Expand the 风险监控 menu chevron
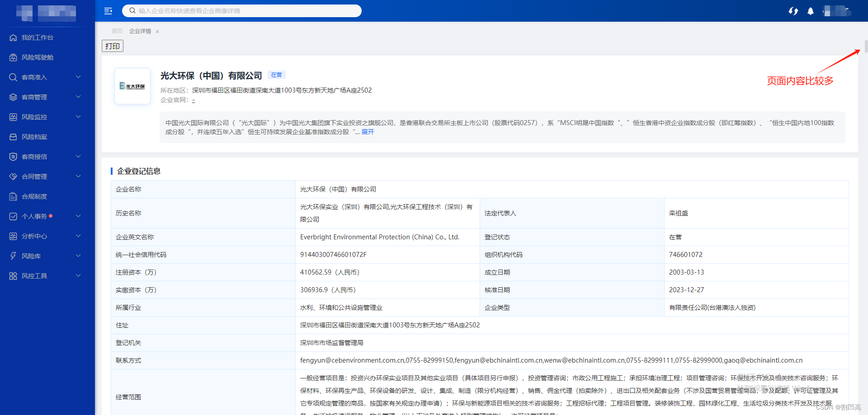Image resolution: width=868 pixels, height=415 pixels. point(78,117)
